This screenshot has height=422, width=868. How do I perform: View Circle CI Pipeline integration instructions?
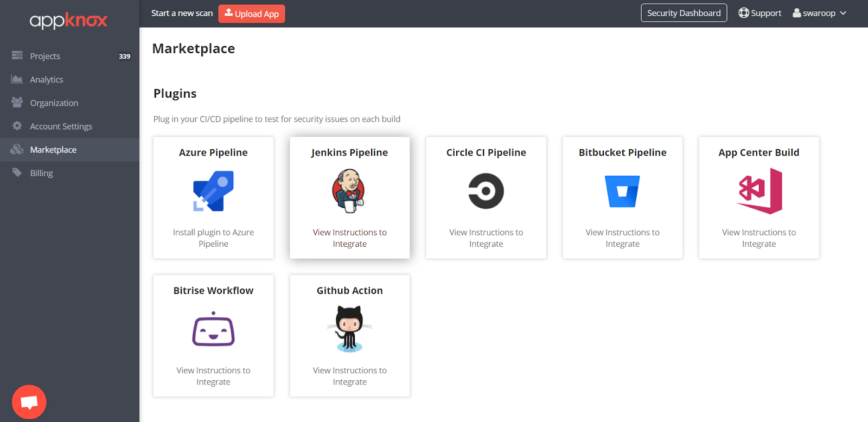click(486, 238)
